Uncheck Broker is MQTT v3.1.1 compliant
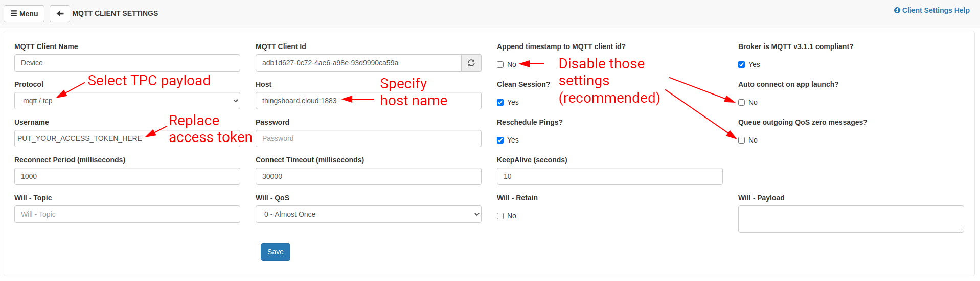Viewport: 980px width, 281px height. (x=742, y=65)
